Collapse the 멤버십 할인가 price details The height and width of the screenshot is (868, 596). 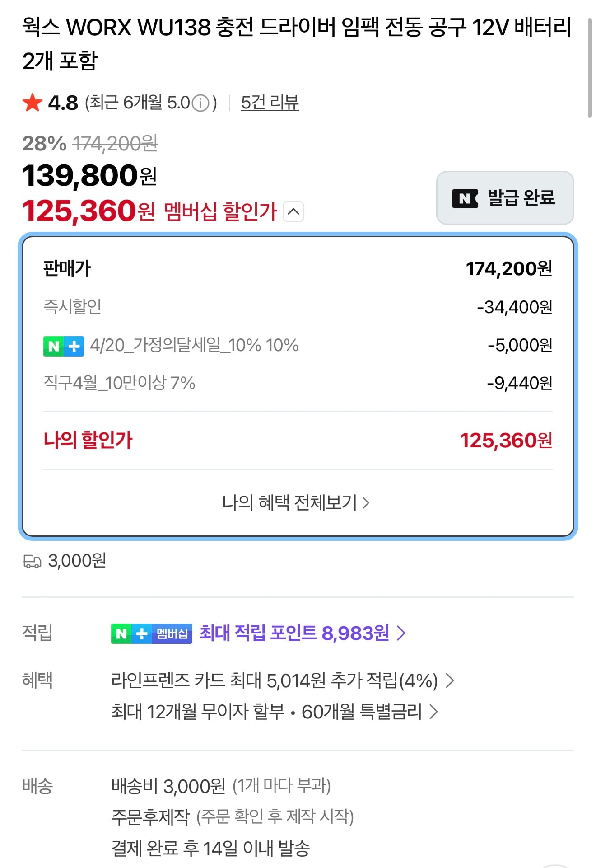tap(293, 211)
